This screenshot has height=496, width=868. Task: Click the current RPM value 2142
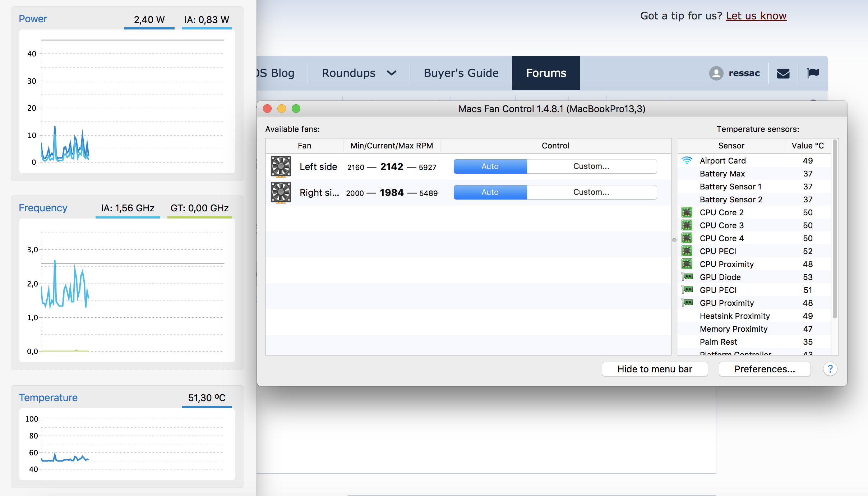(392, 167)
